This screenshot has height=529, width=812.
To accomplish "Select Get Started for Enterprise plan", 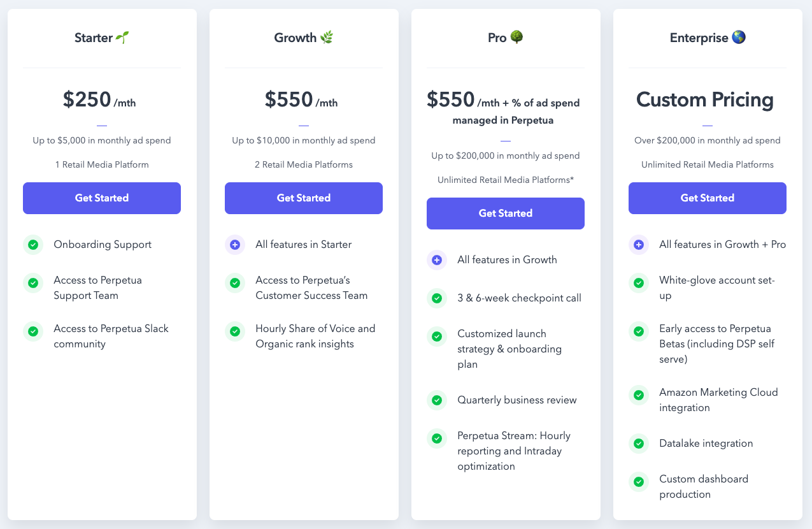I will pyautogui.click(x=707, y=198).
